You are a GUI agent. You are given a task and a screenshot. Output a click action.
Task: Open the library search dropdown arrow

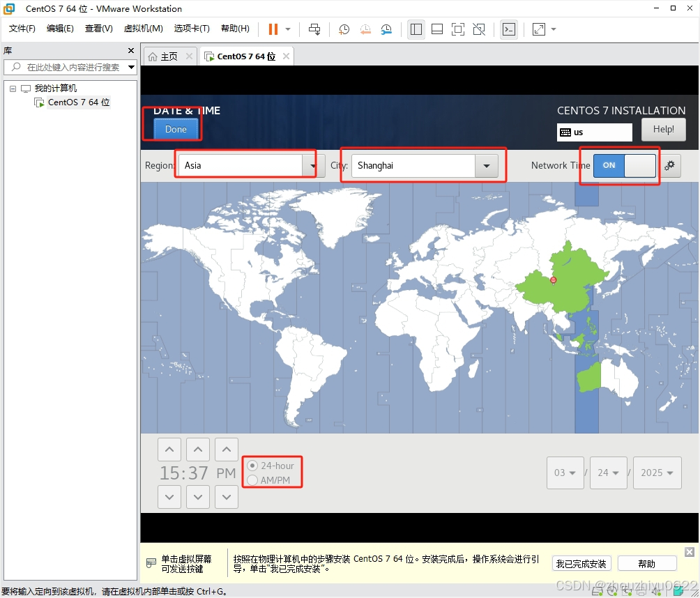point(131,68)
